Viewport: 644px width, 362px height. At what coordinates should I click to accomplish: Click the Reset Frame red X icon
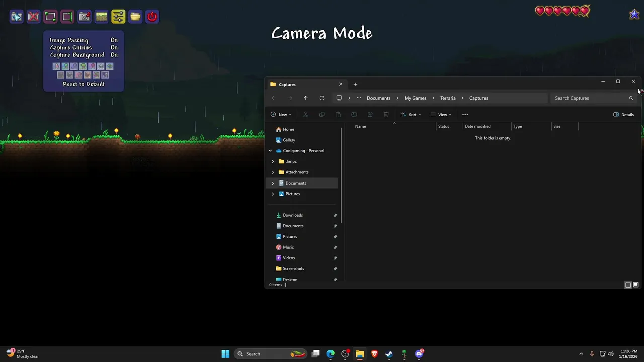[34, 17]
